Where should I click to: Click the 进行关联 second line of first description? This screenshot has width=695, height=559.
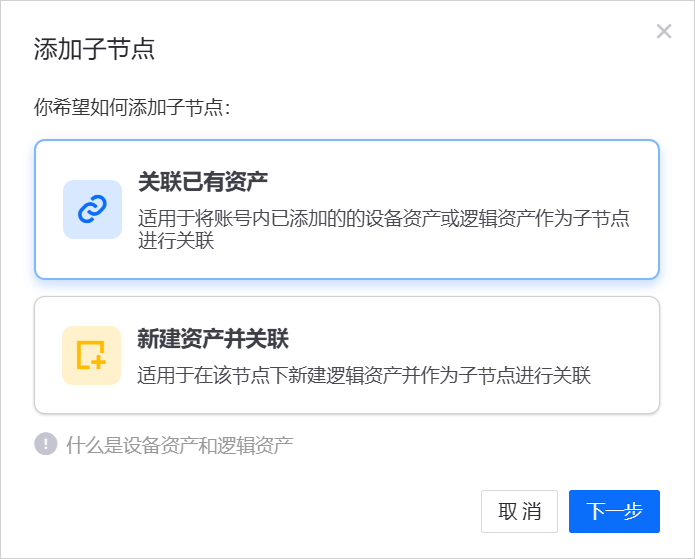[x=175, y=241]
